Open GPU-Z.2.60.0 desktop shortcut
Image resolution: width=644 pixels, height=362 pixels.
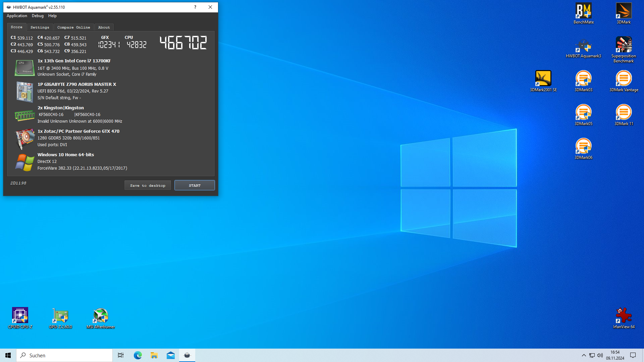point(60,318)
